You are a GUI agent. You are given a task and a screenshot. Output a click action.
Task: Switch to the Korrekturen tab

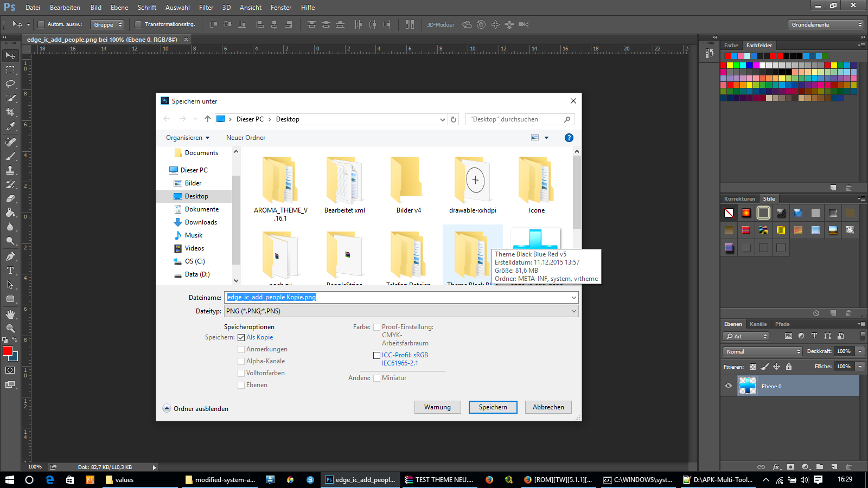tap(739, 199)
